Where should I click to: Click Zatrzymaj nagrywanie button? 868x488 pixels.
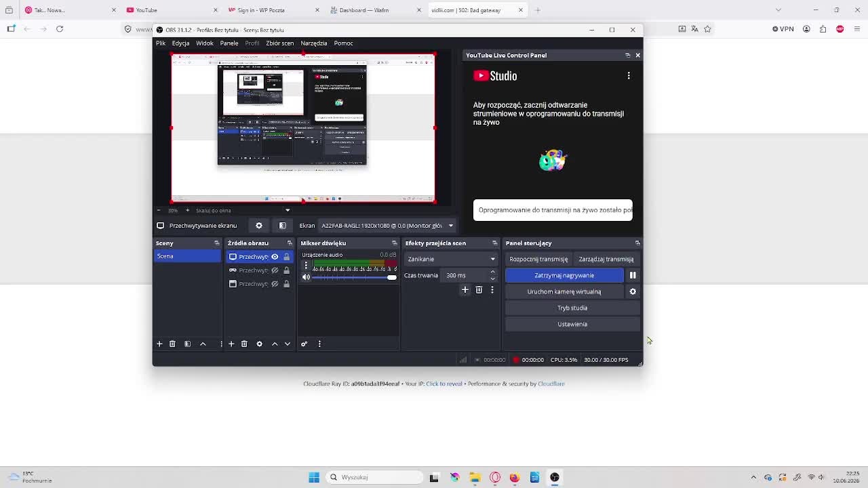[x=564, y=275]
